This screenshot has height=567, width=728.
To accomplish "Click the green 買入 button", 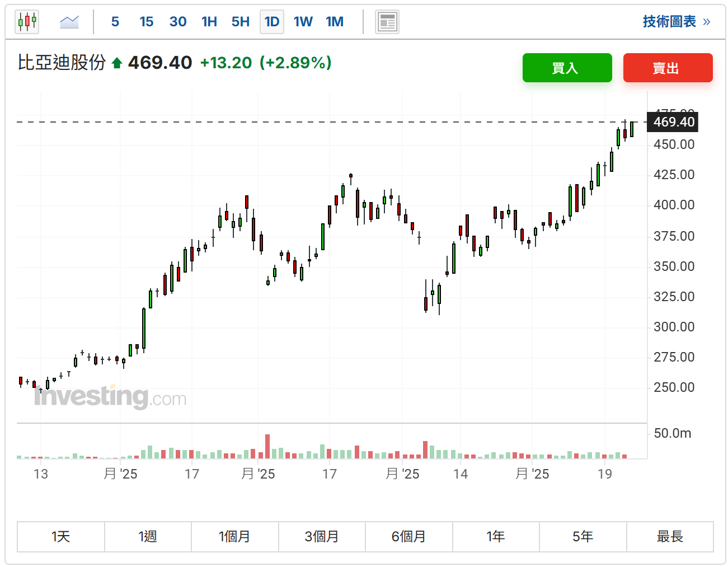I will (567, 68).
